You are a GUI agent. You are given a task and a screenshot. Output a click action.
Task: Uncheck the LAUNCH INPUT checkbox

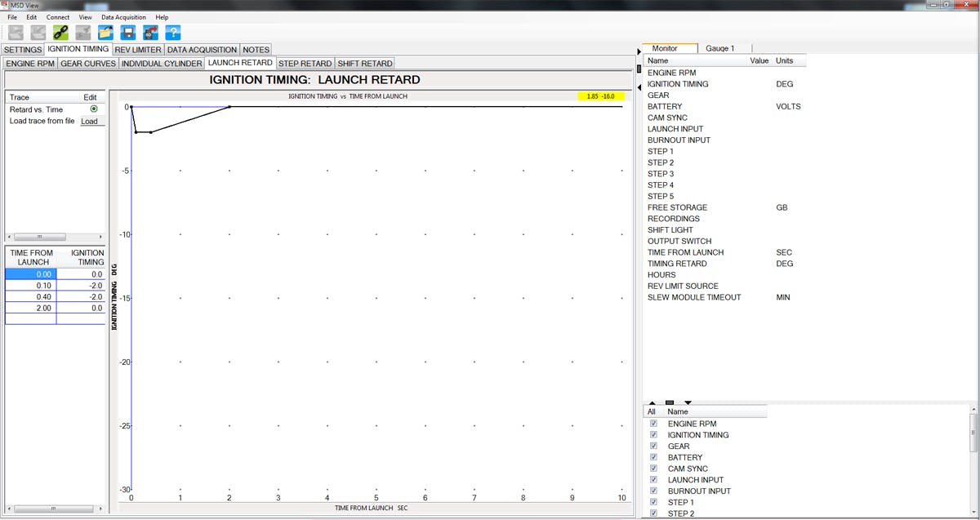[653, 480]
